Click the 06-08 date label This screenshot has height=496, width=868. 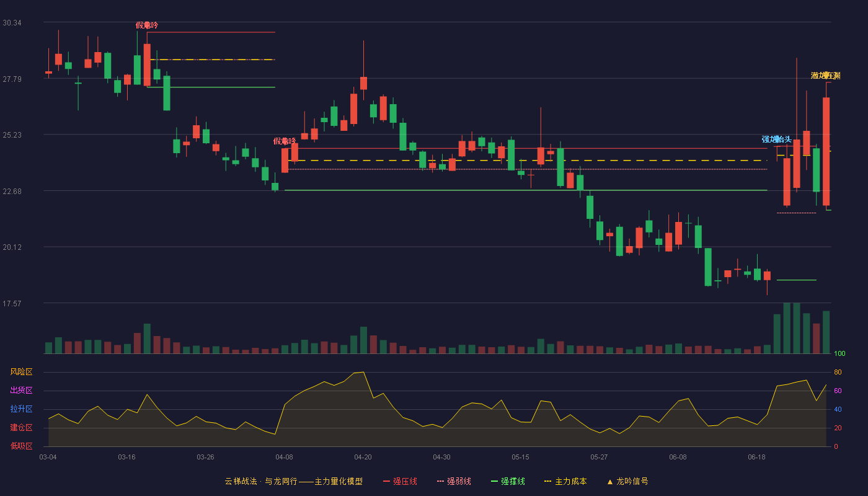pyautogui.click(x=678, y=457)
